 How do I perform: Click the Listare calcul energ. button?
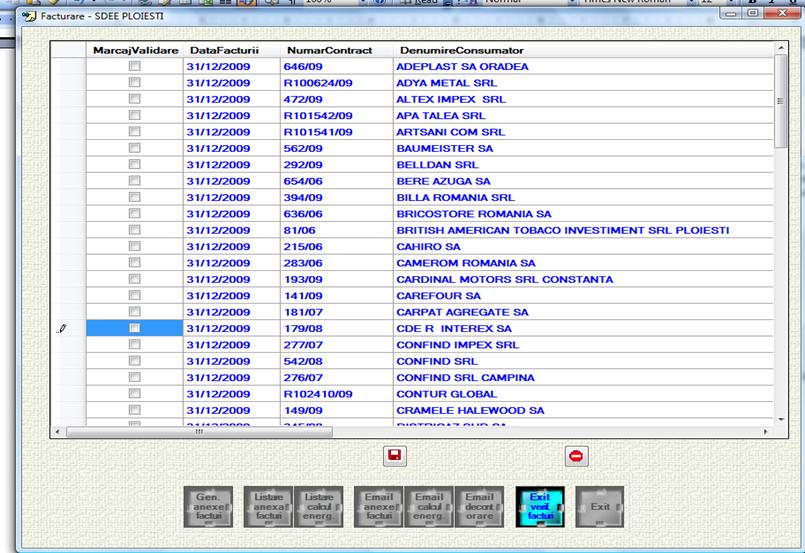click(318, 507)
